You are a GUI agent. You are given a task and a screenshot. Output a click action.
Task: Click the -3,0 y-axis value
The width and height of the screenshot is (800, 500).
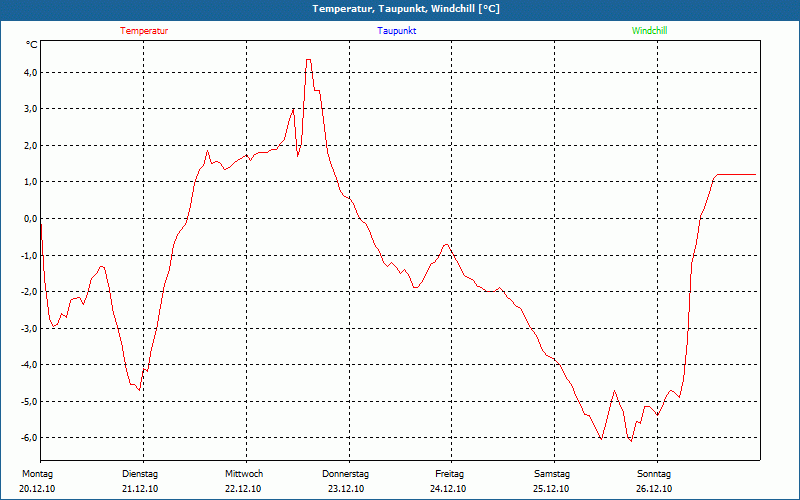pyautogui.click(x=29, y=328)
